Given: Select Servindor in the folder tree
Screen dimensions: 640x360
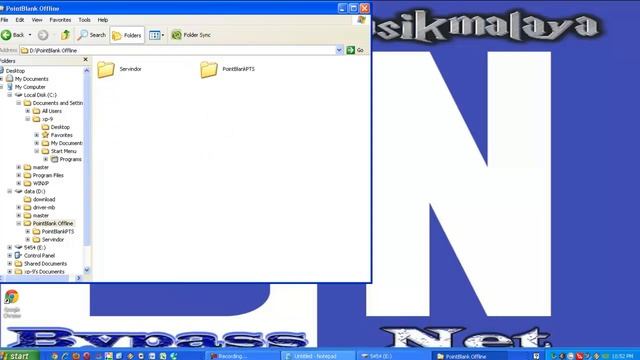Looking at the screenshot, I should [53, 240].
